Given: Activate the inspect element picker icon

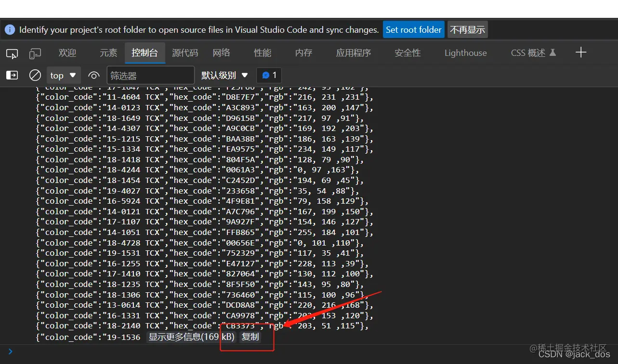Looking at the screenshot, I should tap(12, 53).
